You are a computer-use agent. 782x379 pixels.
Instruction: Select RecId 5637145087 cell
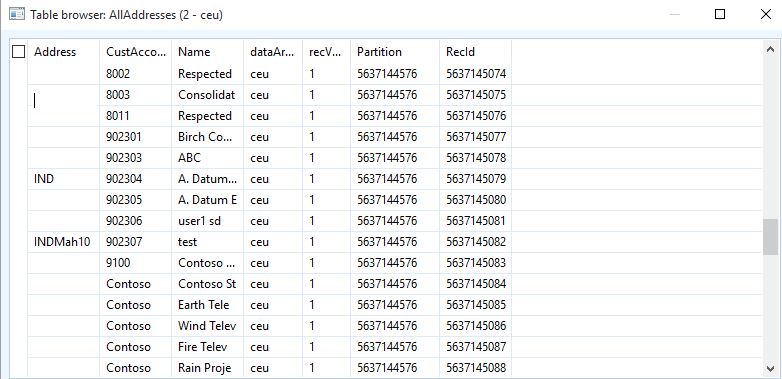pyautogui.click(x=475, y=347)
